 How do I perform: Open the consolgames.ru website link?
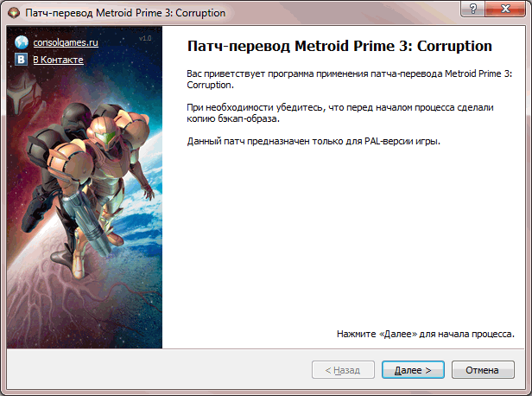(x=66, y=42)
